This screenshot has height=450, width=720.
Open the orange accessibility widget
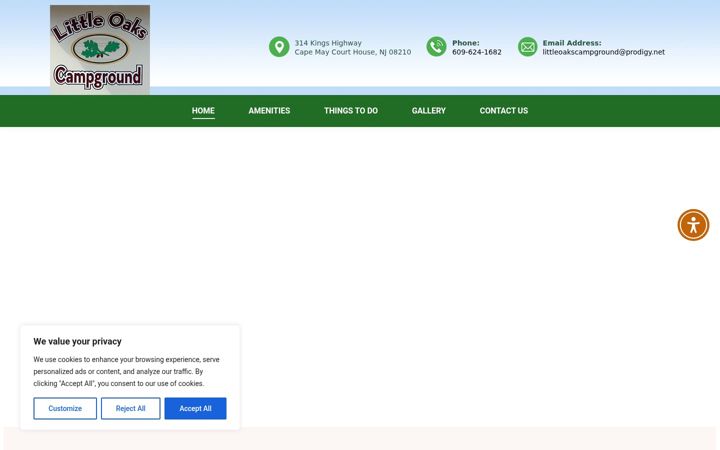693,225
